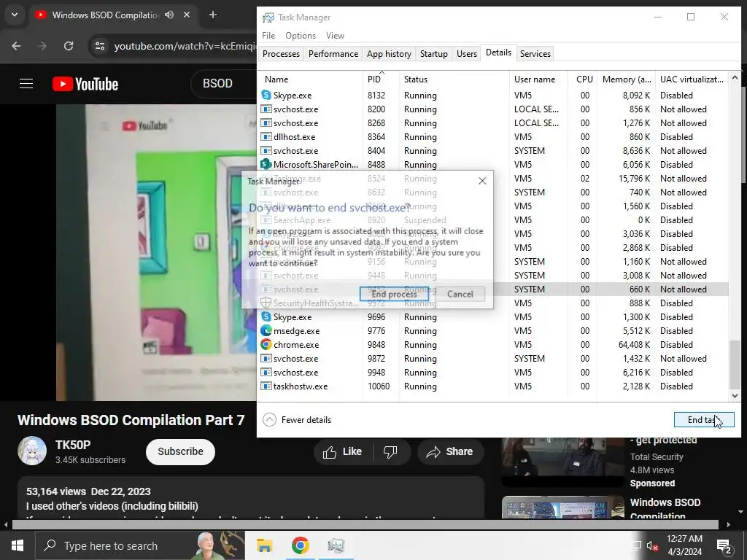747x560 pixels.
Task: Click the YouTube logo home link
Action: (x=85, y=84)
